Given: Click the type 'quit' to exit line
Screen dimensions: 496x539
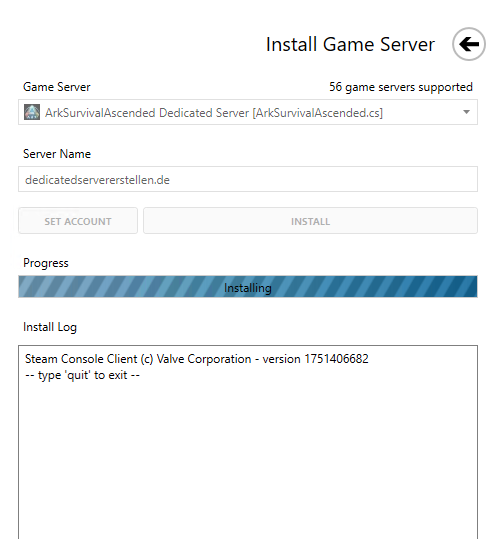Looking at the screenshot, I should click(x=82, y=375).
